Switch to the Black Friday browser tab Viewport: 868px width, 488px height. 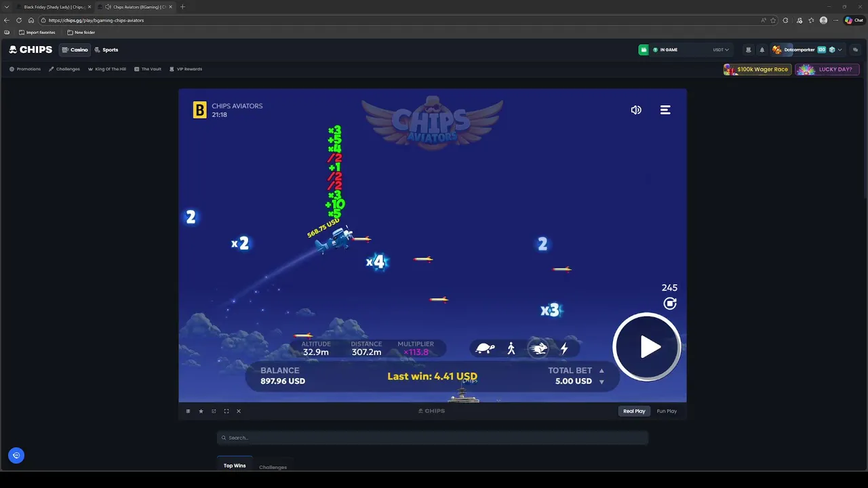[x=53, y=7]
